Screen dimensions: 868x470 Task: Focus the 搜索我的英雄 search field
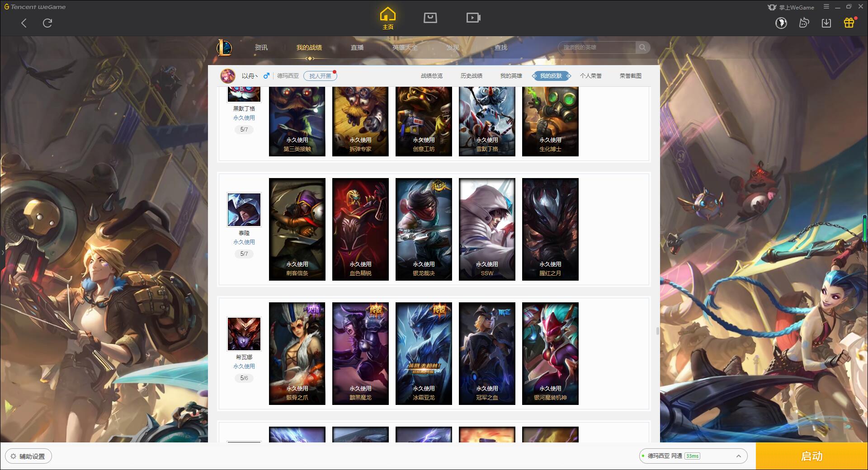598,47
